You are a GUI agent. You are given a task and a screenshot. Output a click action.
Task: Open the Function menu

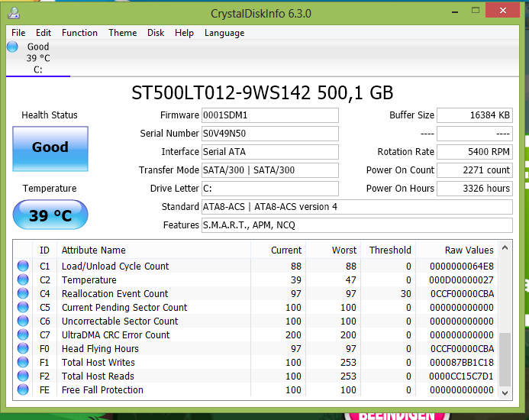pos(79,33)
